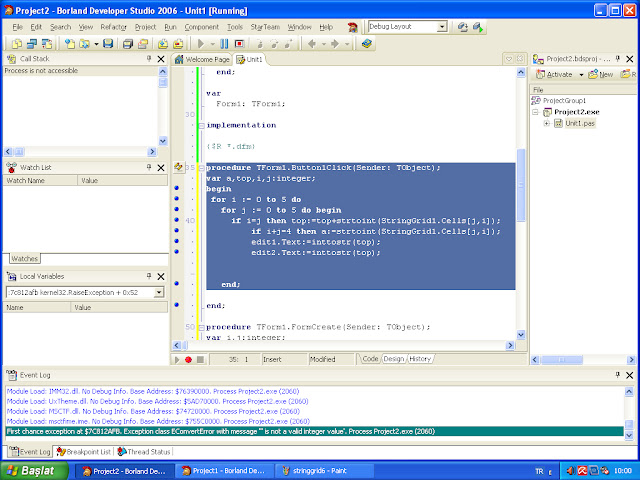This screenshot has width=640, height=480.
Task: Toggle breakpoint dot on the begin line
Action: tap(177, 188)
